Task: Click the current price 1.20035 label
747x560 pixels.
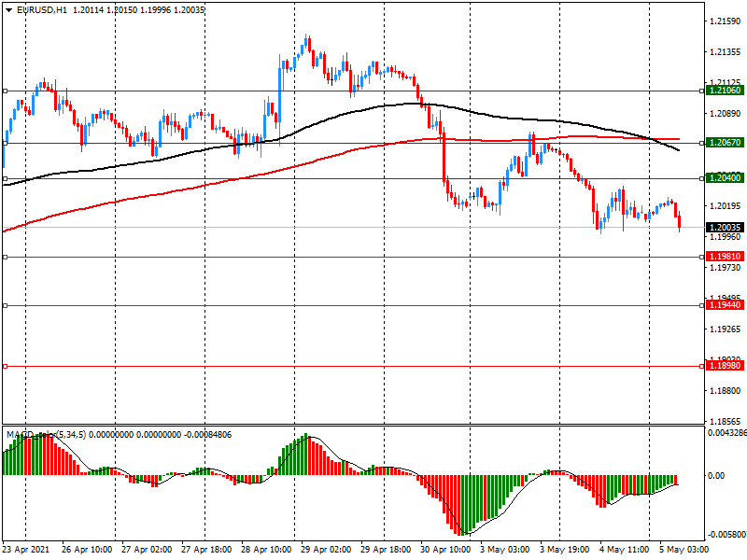Action: coord(725,228)
